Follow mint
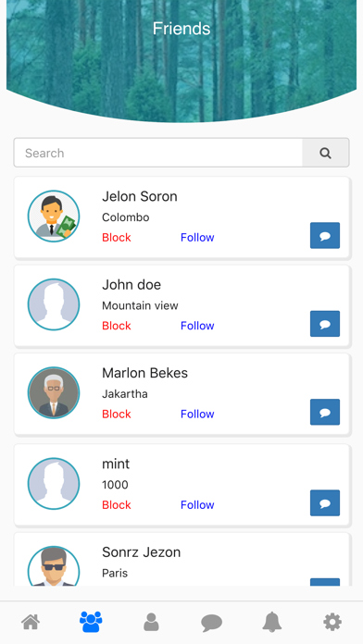 click(197, 505)
